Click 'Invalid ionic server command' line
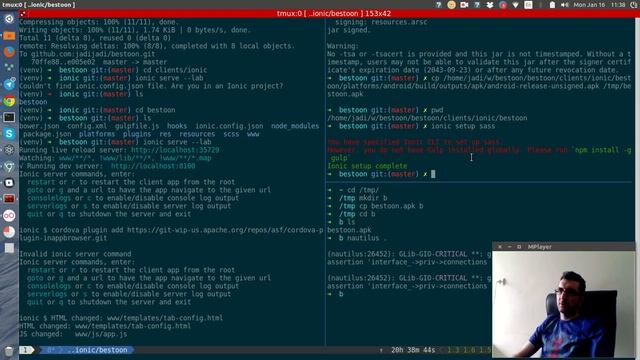This screenshot has width=640, height=360. [x=75, y=254]
